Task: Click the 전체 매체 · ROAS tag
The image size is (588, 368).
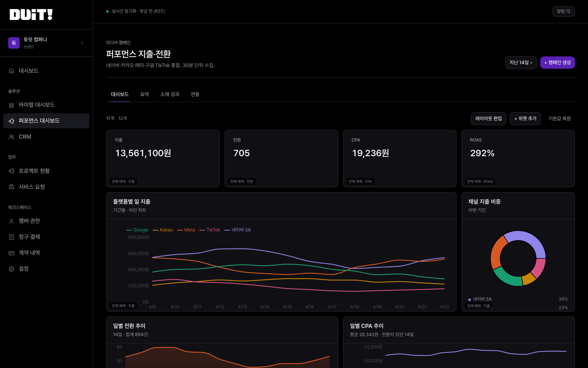Action: tap(480, 182)
